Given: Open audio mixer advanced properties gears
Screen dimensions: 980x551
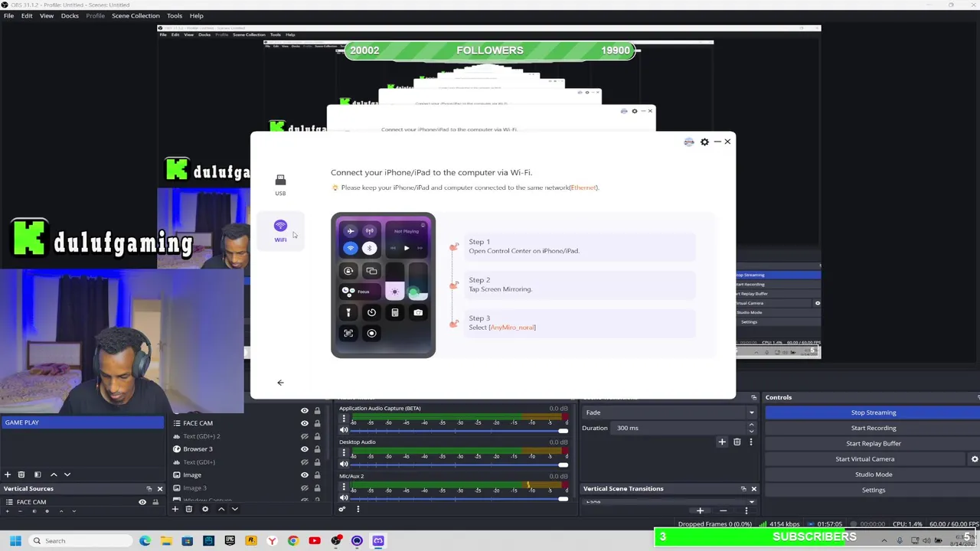Looking at the screenshot, I should [342, 509].
